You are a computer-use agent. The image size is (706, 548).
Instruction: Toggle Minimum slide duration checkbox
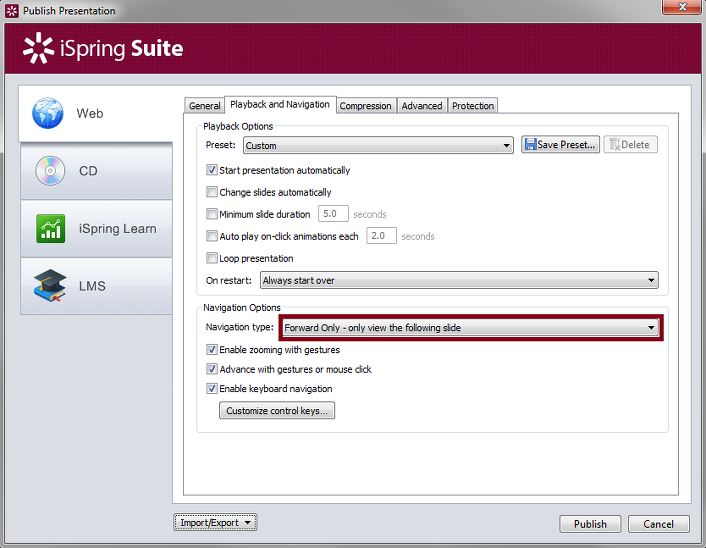click(212, 214)
